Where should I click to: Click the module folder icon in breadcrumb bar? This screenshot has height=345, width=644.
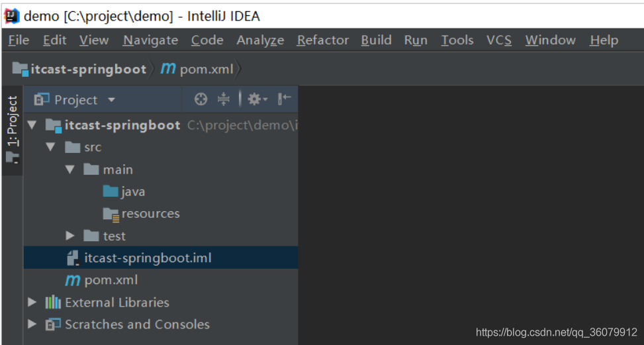coord(20,69)
